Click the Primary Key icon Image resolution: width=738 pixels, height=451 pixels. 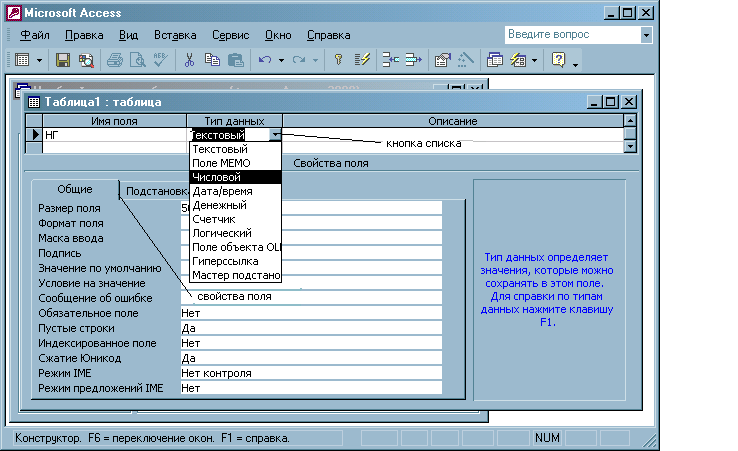click(338, 60)
